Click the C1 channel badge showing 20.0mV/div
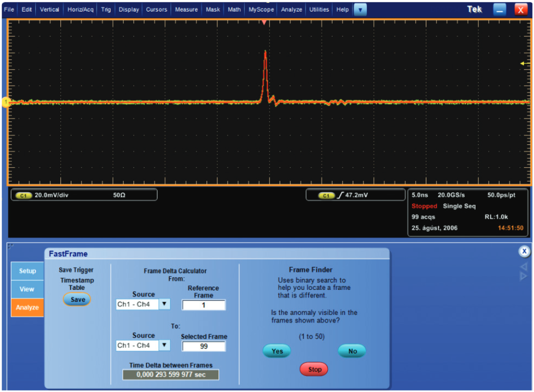 [x=23, y=195]
